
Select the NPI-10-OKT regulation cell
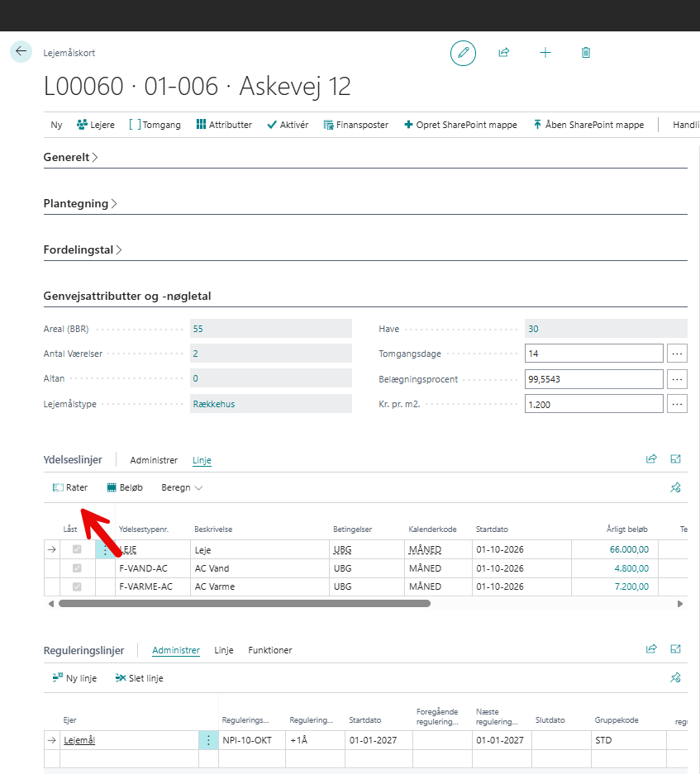[x=252, y=740]
